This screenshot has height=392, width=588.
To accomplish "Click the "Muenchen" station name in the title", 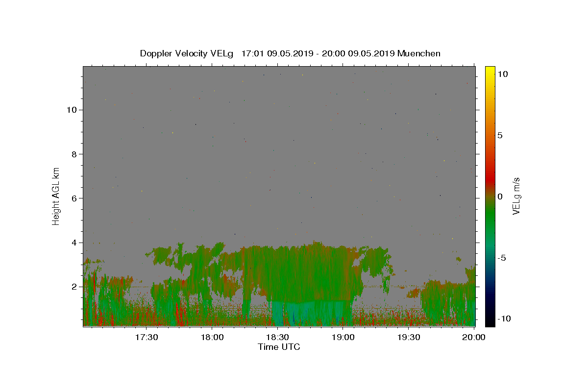I will pos(419,53).
